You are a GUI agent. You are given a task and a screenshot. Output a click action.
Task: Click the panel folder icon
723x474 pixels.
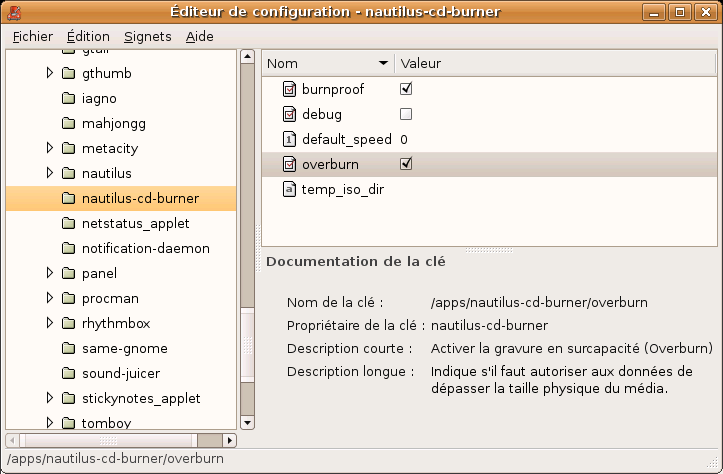click(69, 273)
